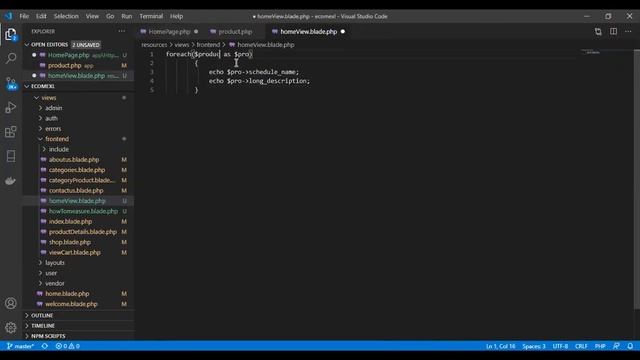
Task: Open the Help menu
Action: coord(176,16)
